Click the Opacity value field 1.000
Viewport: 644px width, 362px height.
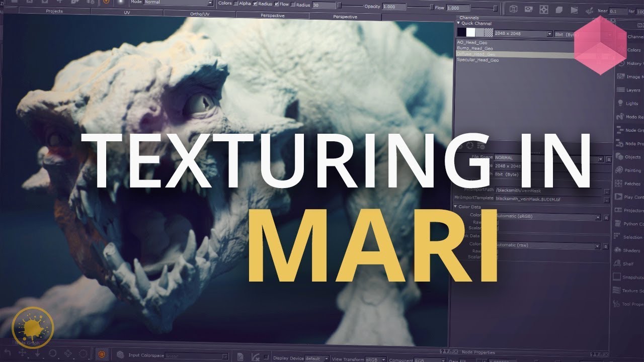pyautogui.click(x=394, y=7)
